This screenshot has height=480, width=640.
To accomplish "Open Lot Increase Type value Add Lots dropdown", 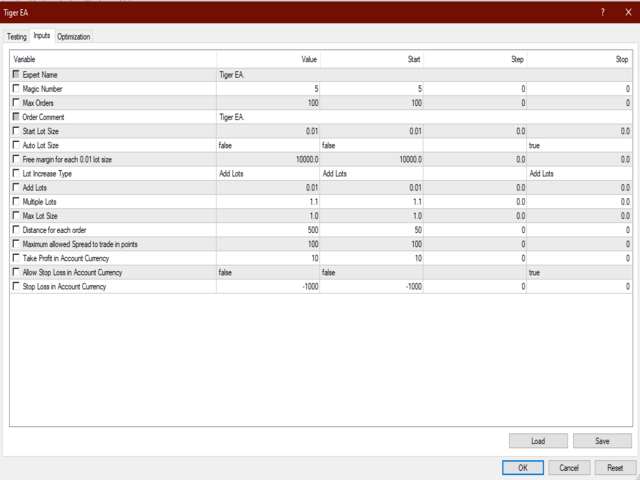I will (268, 173).
